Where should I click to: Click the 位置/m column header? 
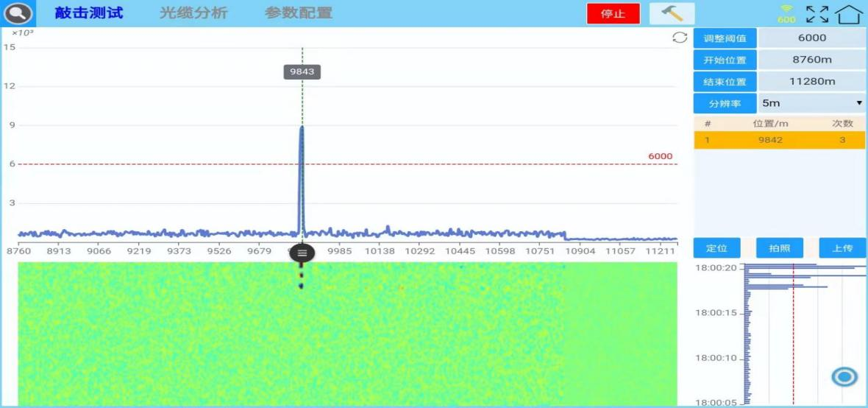pyautogui.click(x=770, y=124)
